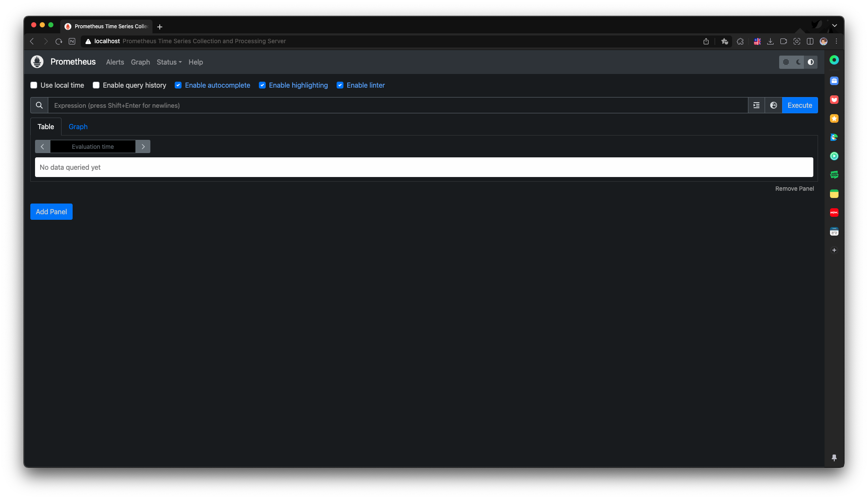Click the Add Panel button
Screen dimensions: 868x499
(x=51, y=212)
